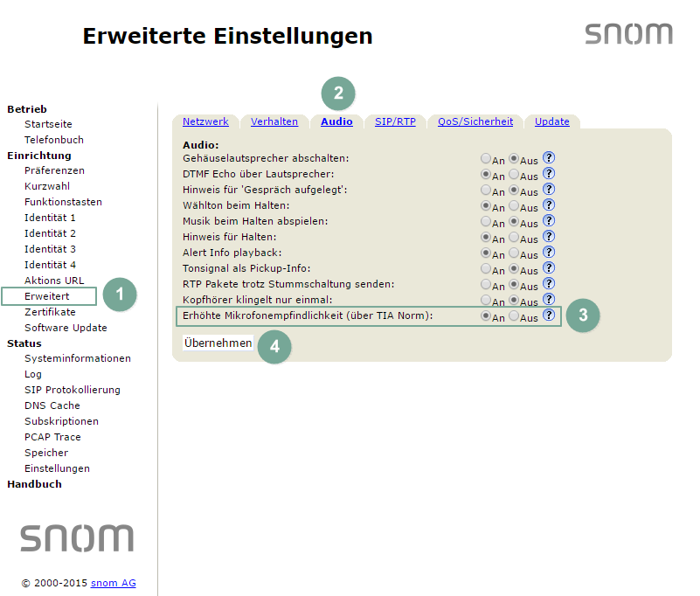Open help for Kopfhörer klingelt nur einmal
The height and width of the screenshot is (596, 700).
[549, 300]
